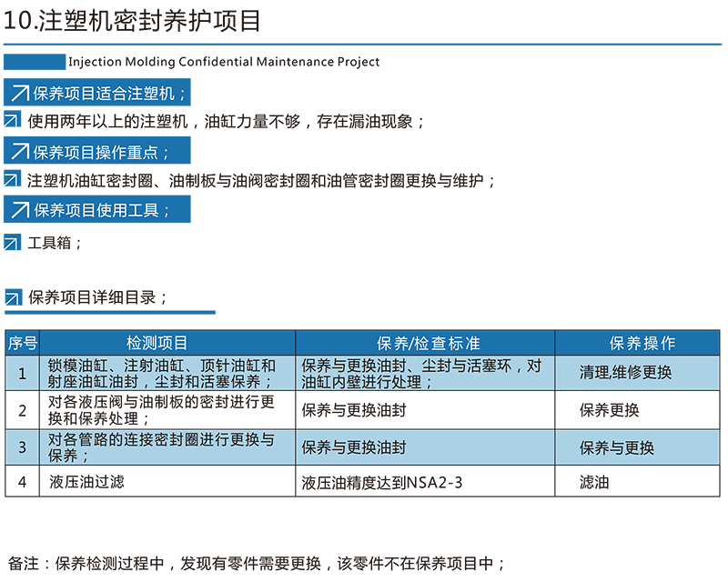Viewport: 728px width, 582px height.
Task: Click the line 使用两年以上的注塑机，油缸力量不够
Action: pos(226,122)
